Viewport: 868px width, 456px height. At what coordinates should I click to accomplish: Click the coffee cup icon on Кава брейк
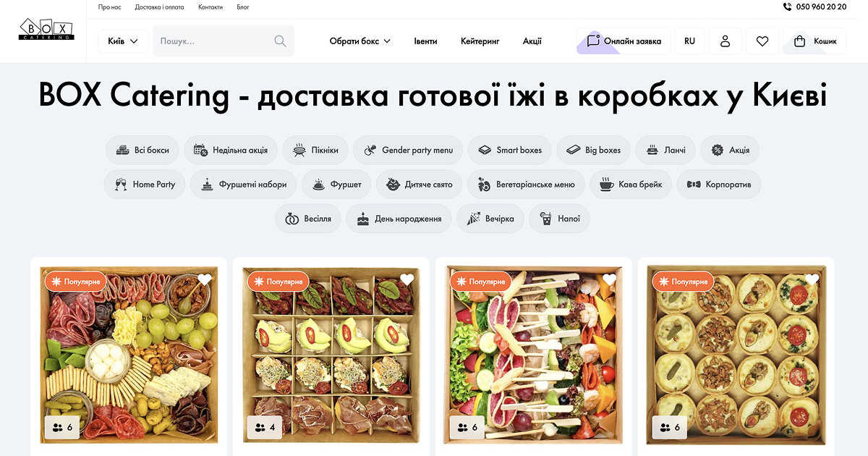[606, 184]
